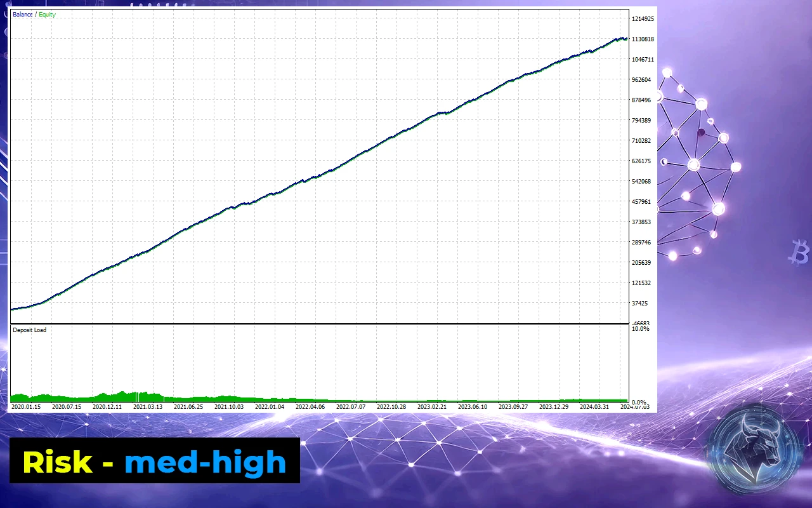This screenshot has width=812, height=508.
Task: Select the Deposit Load panel title
Action: [x=30, y=330]
